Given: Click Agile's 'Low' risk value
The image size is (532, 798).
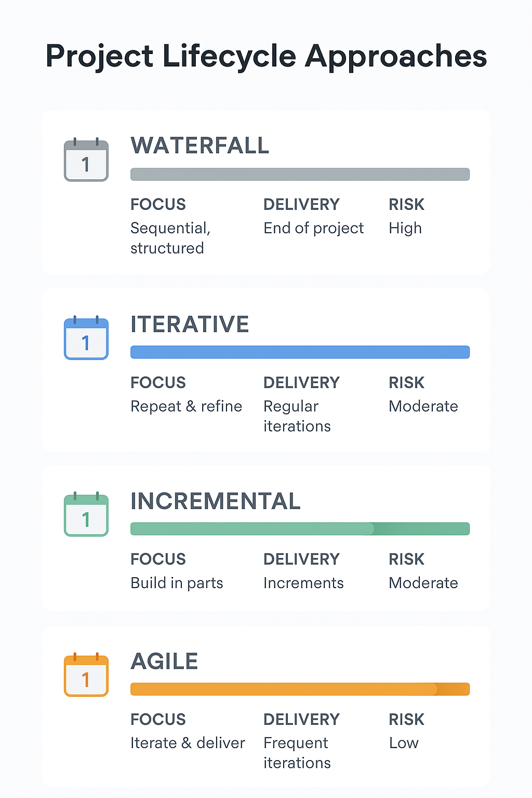Looking at the screenshot, I should [x=404, y=743].
